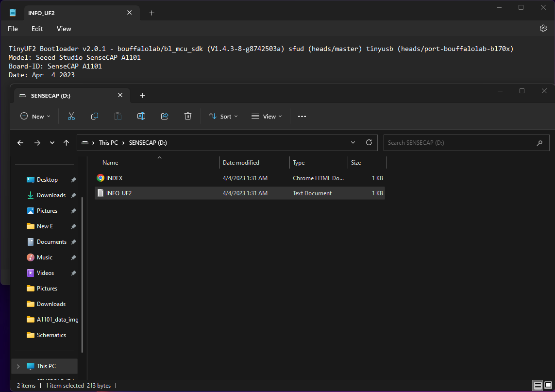Viewport: 555px width, 392px height.
Task: Go up one folder level
Action: pos(67,143)
